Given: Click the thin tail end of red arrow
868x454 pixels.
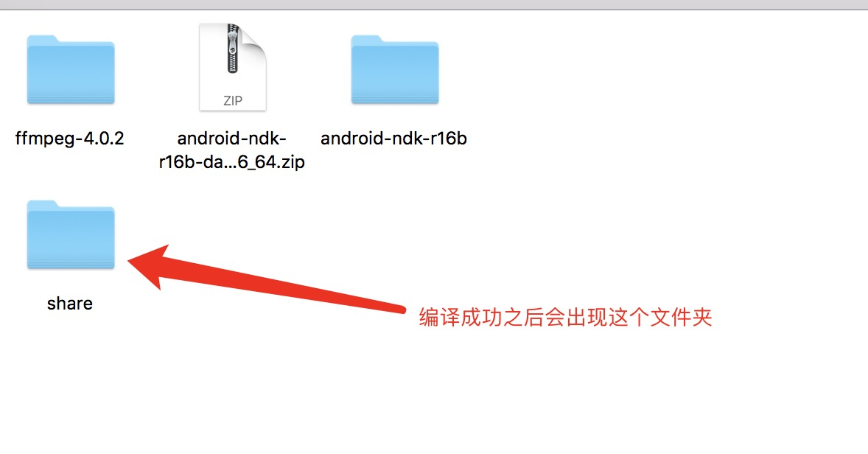Looking at the screenshot, I should [399, 309].
